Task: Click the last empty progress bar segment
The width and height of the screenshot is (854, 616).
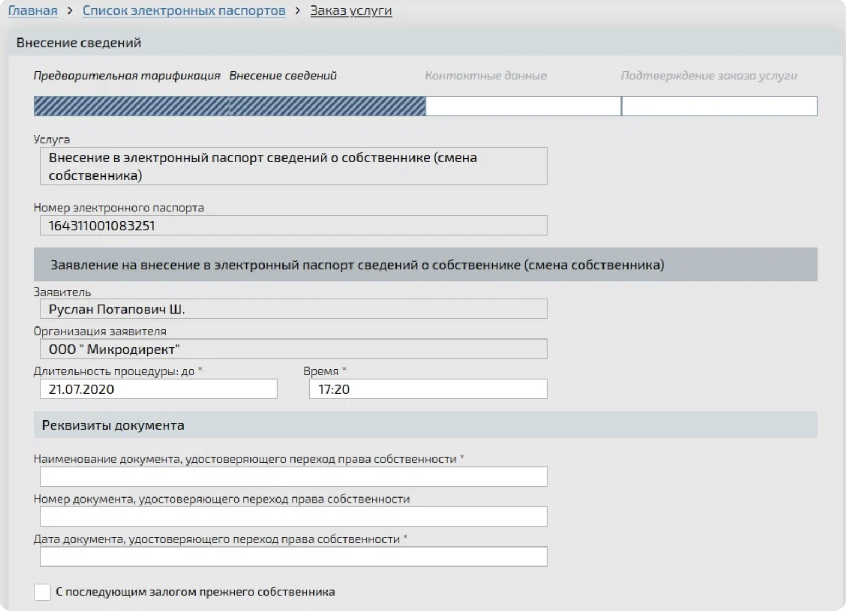Action: (x=719, y=106)
